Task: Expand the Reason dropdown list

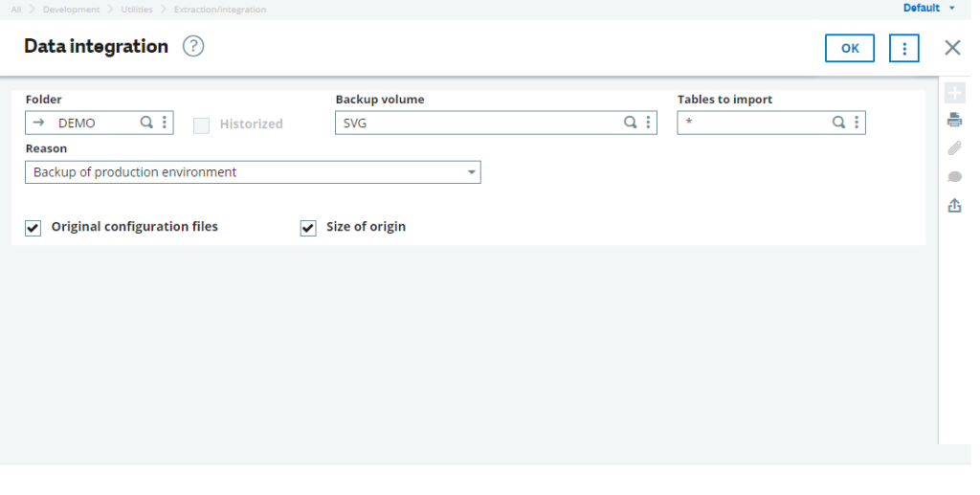Action: (472, 172)
